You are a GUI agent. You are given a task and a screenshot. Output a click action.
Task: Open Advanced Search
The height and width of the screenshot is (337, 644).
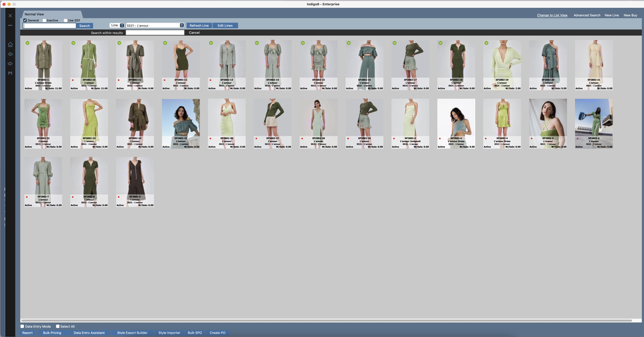point(587,15)
